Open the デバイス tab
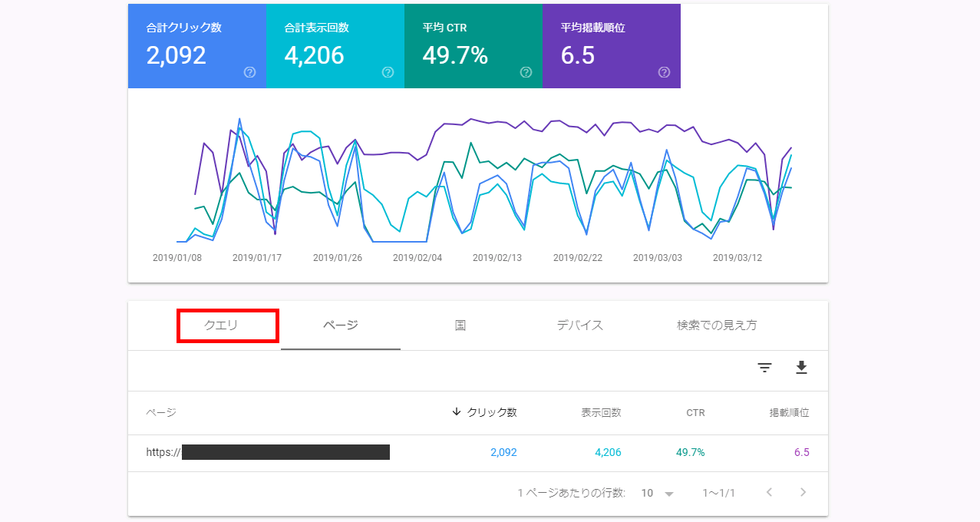The width and height of the screenshot is (980, 522). point(580,325)
